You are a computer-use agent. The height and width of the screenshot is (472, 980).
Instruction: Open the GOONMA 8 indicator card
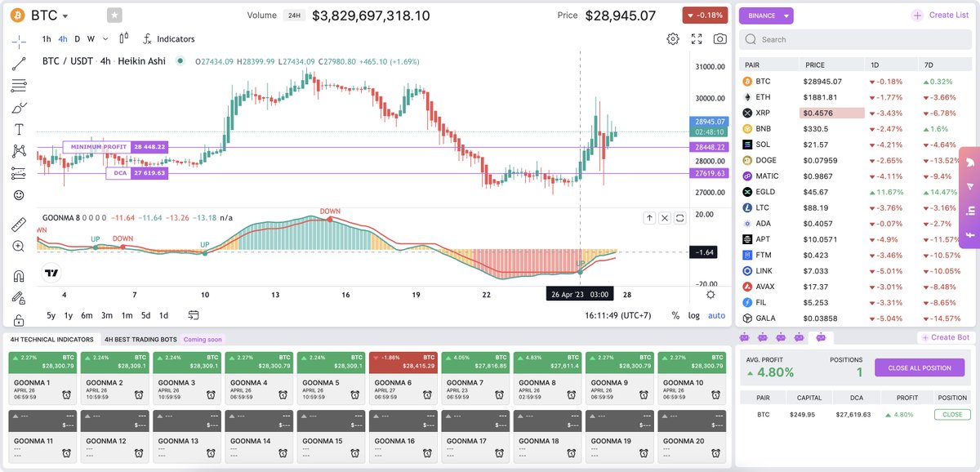(547, 377)
